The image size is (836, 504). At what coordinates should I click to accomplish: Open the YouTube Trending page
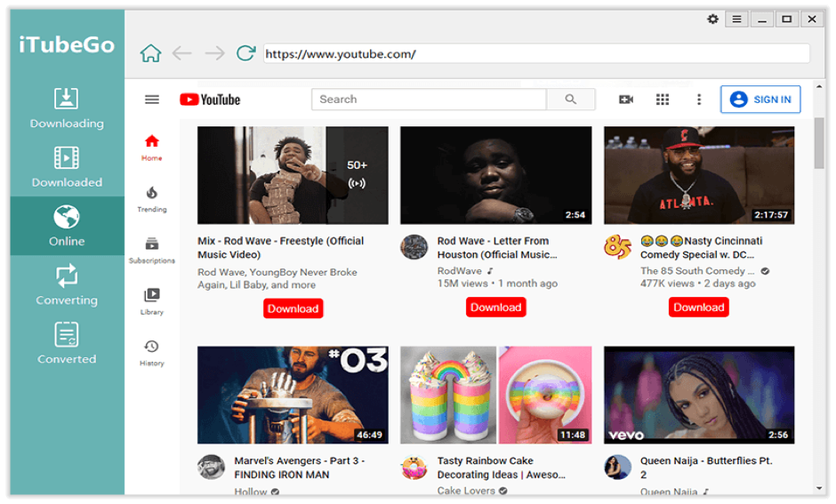[152, 198]
